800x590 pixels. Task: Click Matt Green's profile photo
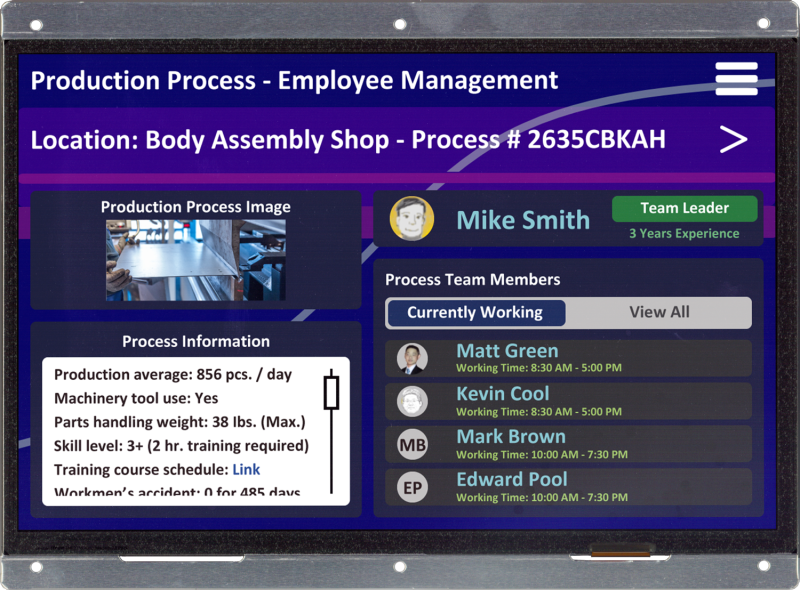412,358
